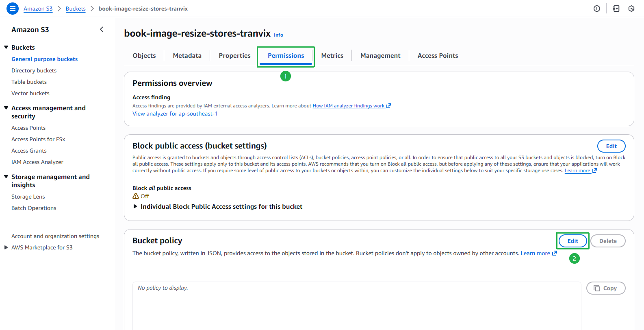Collapse Storage management and insights section
This screenshot has width=644, height=330.
(x=6, y=177)
